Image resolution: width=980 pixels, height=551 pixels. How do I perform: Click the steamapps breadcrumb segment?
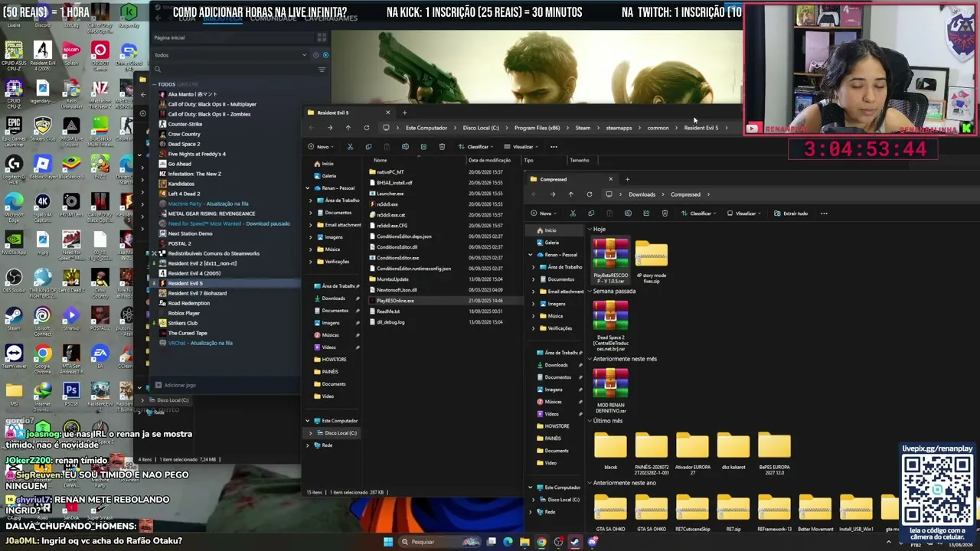click(619, 128)
